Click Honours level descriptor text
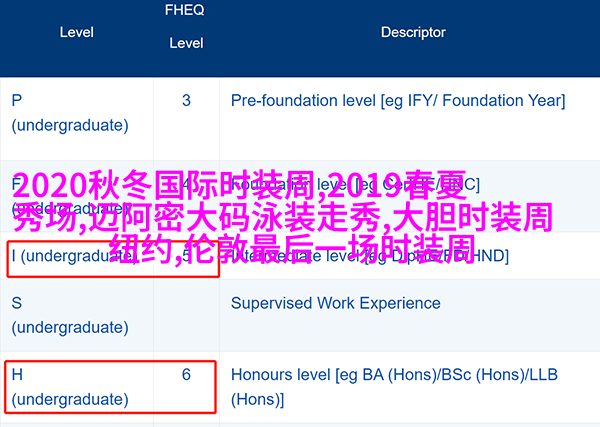The image size is (600, 427). (394, 387)
